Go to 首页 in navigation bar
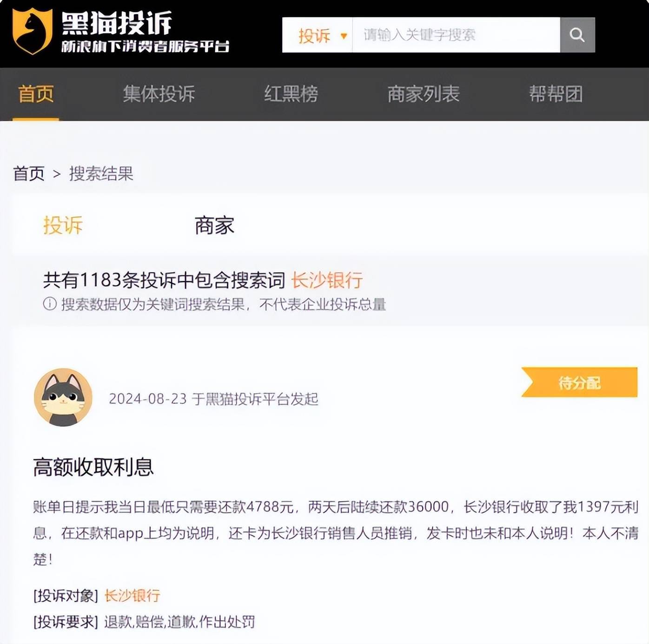The height and width of the screenshot is (644, 649). [x=36, y=94]
